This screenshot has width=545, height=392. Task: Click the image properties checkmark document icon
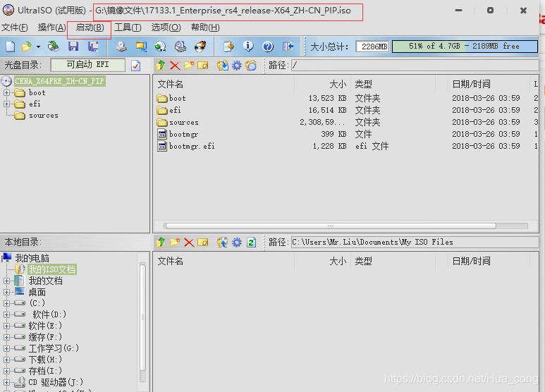point(135,66)
